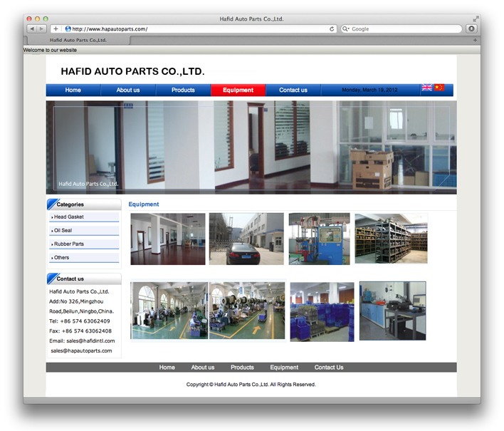Click the blue Equipment section heading

(144, 204)
